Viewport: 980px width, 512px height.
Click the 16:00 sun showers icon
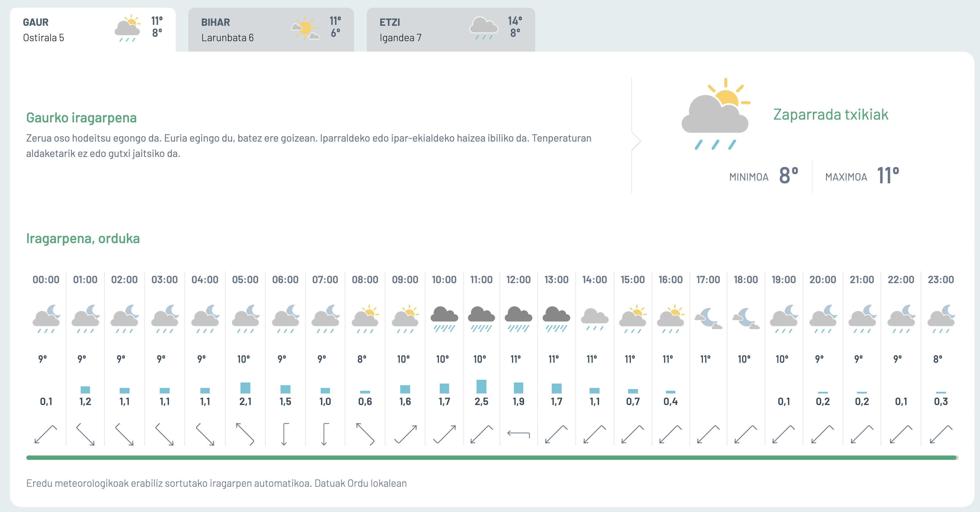click(x=670, y=319)
